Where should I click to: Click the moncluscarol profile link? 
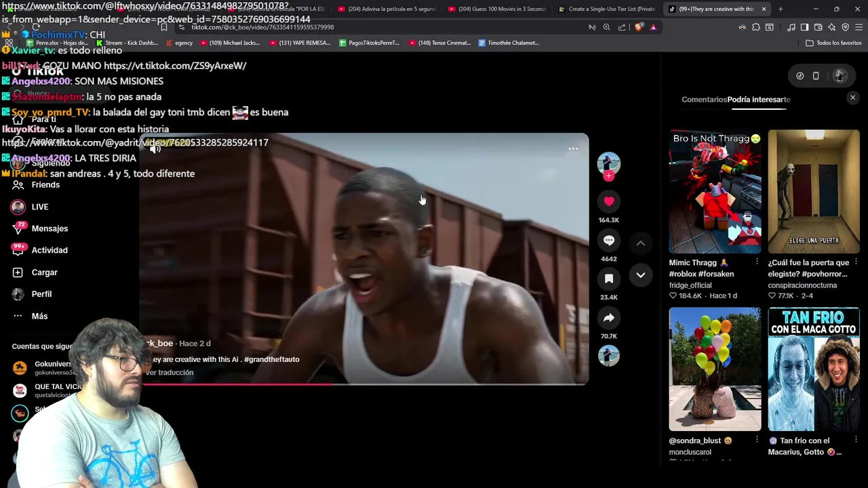click(690, 452)
